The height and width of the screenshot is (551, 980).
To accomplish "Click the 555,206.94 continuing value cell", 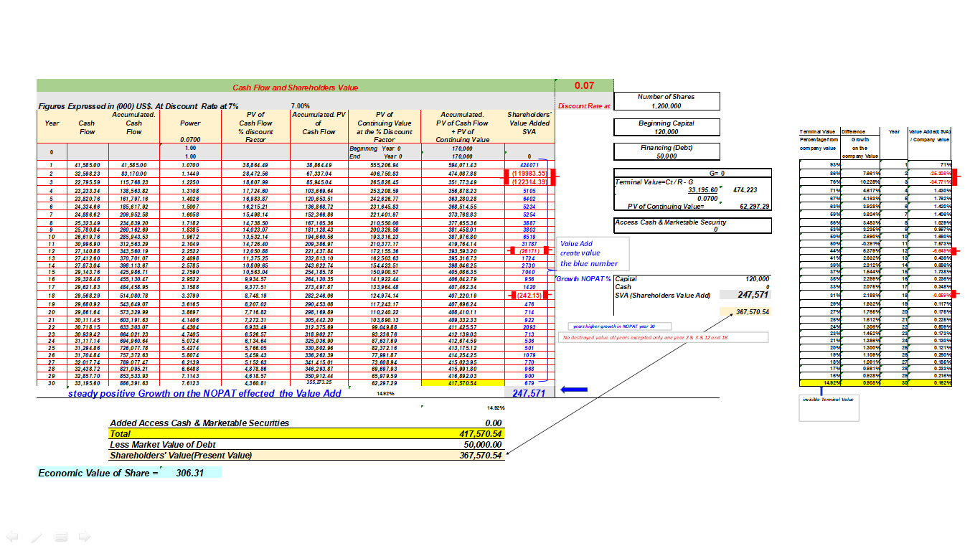I will [385, 165].
